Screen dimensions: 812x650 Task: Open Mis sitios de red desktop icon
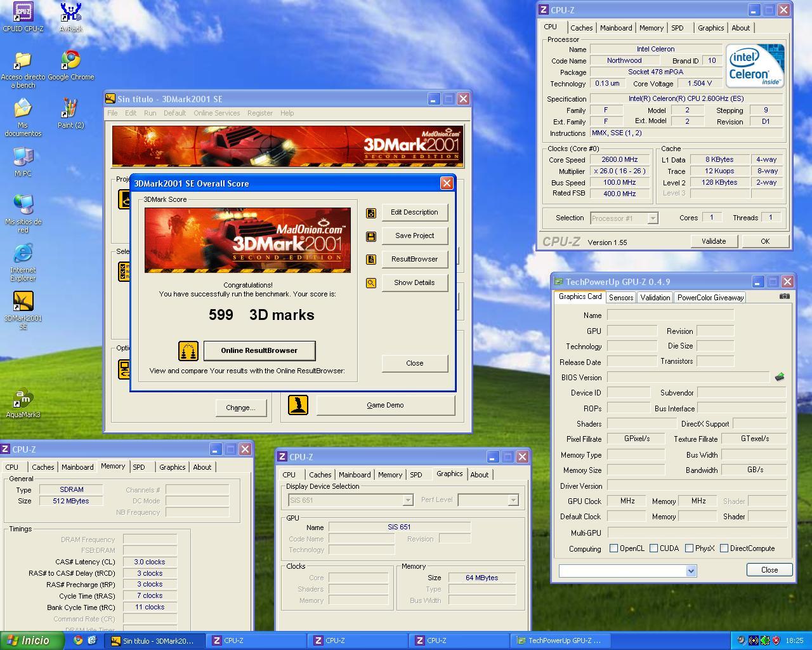pos(23,214)
